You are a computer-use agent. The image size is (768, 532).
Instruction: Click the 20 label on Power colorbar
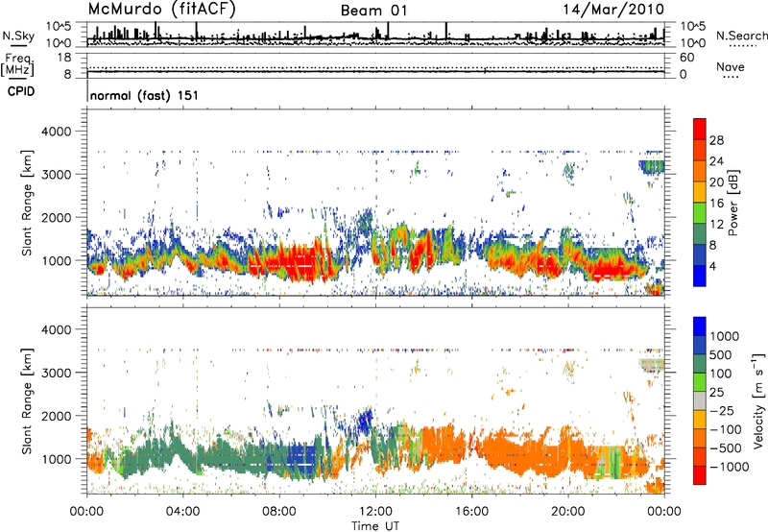pyautogui.click(x=716, y=182)
